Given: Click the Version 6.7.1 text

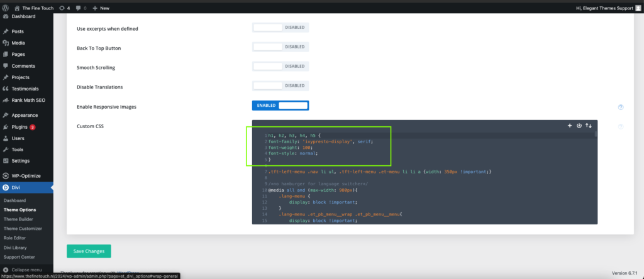Looking at the screenshot, I should pyautogui.click(x=625, y=273).
